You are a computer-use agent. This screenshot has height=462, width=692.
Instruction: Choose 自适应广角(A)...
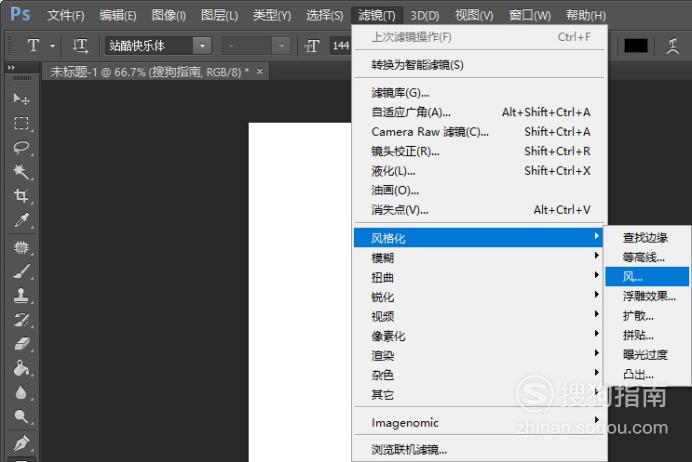click(480, 112)
